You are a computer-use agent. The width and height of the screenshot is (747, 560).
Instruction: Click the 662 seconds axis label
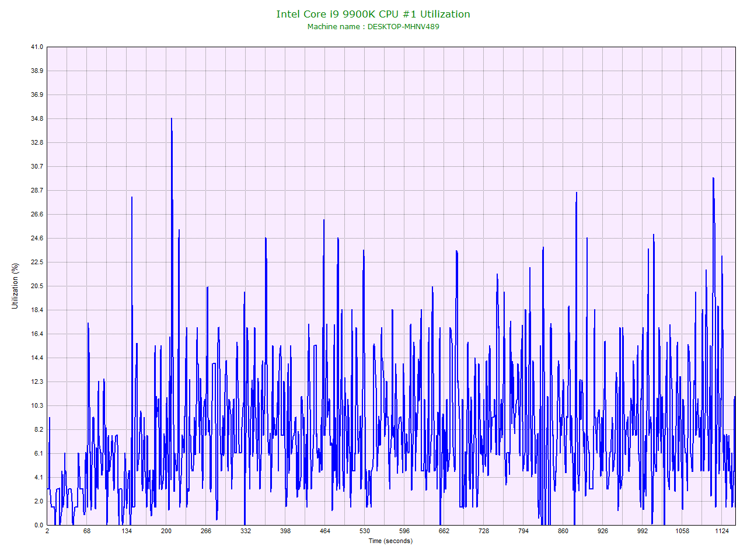click(x=444, y=531)
